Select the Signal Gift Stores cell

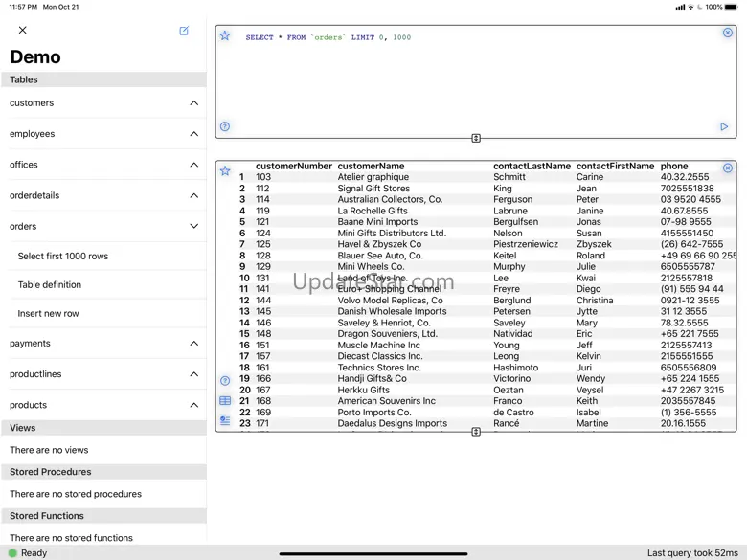pyautogui.click(x=373, y=188)
